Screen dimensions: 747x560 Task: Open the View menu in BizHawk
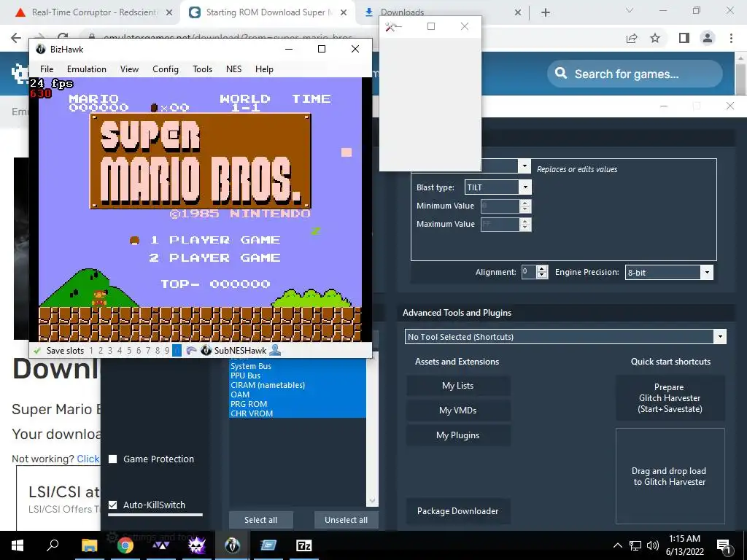[129, 69]
